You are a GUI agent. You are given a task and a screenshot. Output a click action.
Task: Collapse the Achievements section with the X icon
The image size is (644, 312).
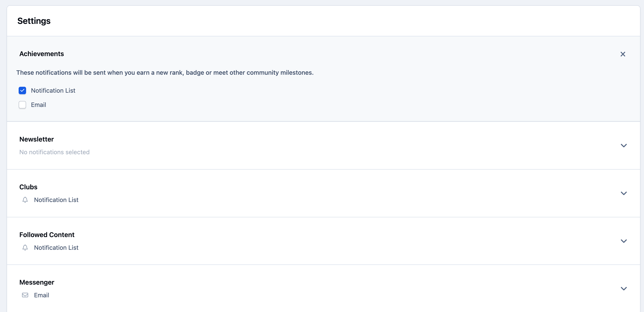click(x=623, y=54)
